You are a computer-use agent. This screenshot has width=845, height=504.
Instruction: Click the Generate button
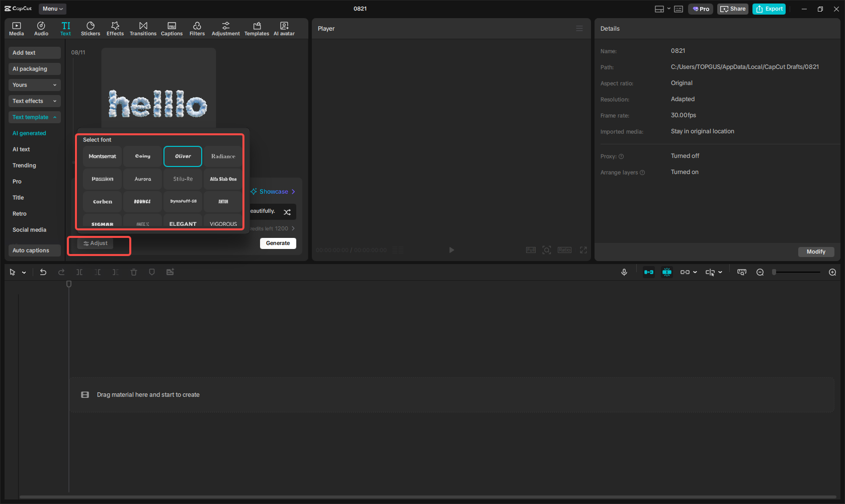pyautogui.click(x=278, y=243)
